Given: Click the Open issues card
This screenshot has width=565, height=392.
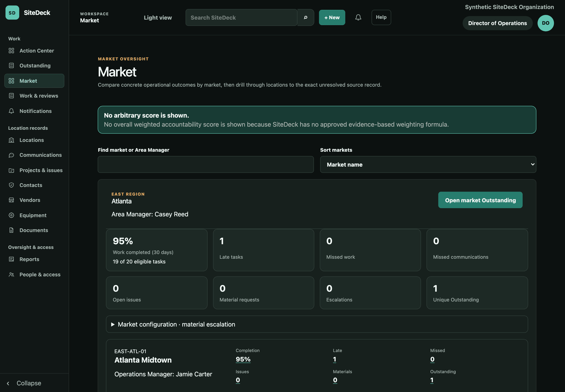Looking at the screenshot, I should pos(157,293).
